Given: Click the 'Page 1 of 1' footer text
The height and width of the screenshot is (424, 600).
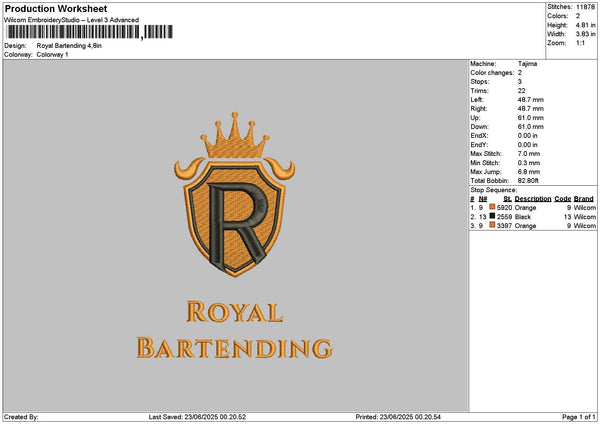Looking at the screenshot, I should (x=579, y=417).
